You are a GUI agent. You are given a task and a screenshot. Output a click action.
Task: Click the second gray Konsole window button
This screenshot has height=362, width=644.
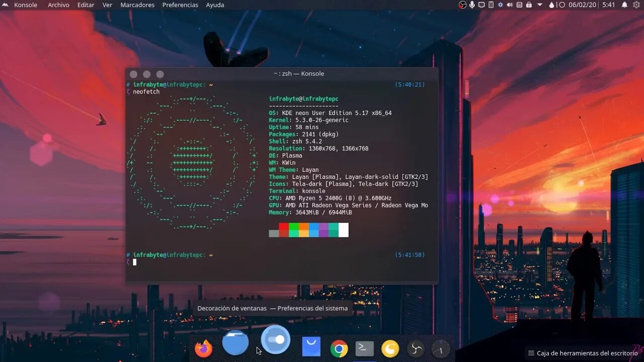click(x=147, y=74)
